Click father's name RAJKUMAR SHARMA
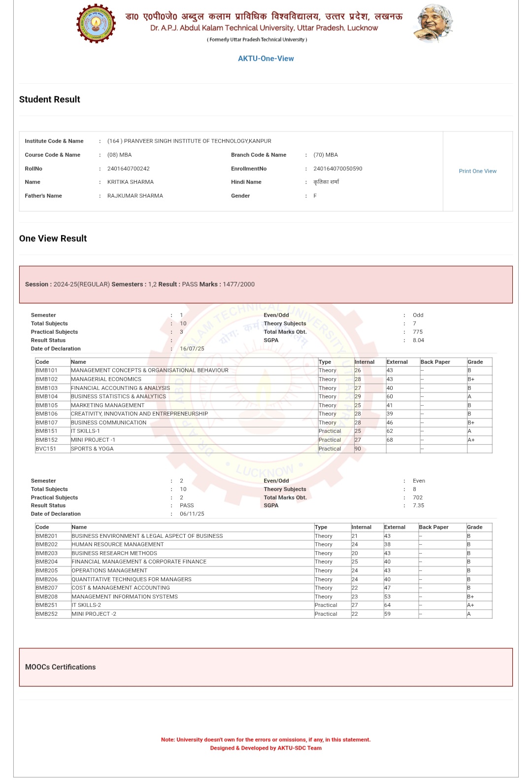 click(x=135, y=196)
